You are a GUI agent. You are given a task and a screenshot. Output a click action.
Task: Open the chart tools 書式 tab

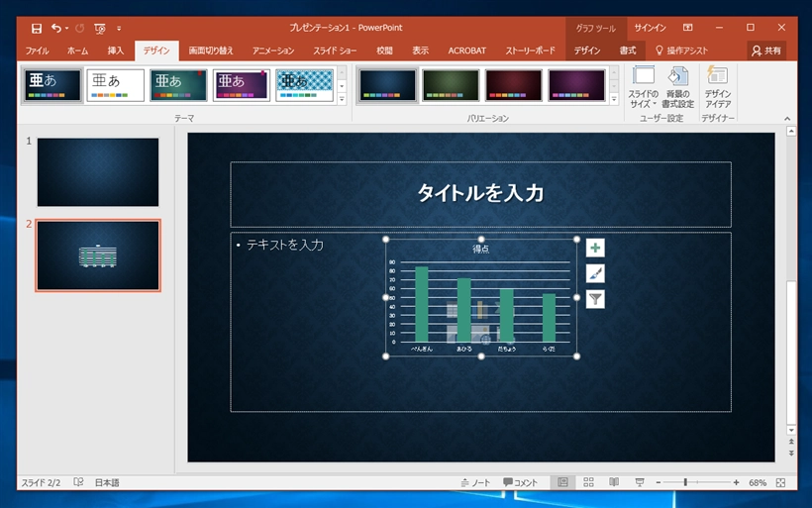(x=628, y=51)
